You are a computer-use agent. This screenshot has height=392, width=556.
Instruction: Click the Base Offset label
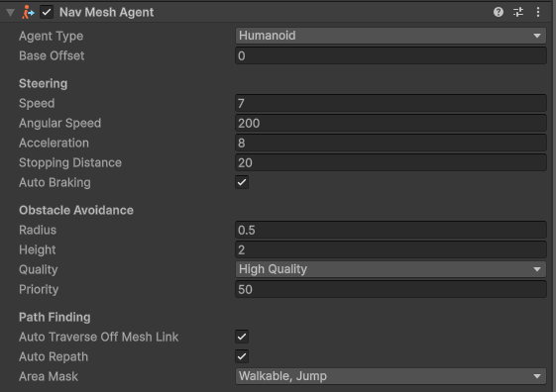pyautogui.click(x=52, y=56)
